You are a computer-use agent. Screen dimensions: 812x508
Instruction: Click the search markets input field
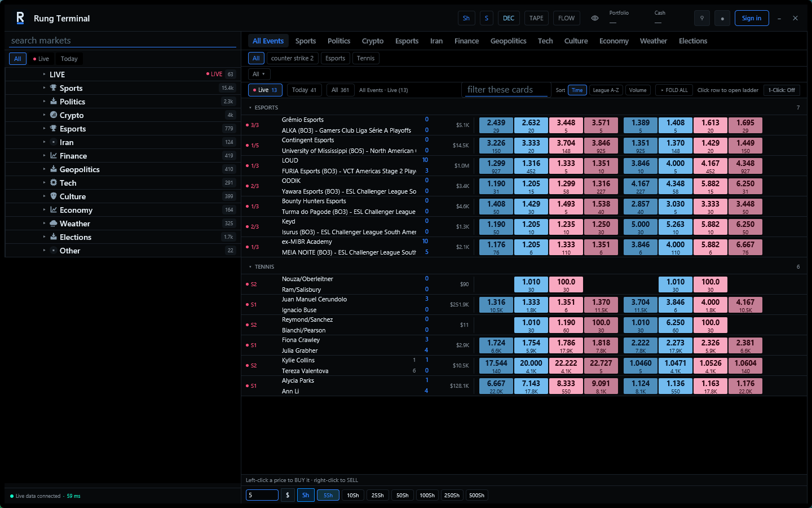(x=123, y=41)
